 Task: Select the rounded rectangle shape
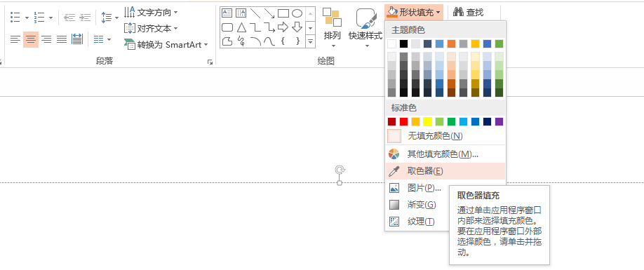pyautogui.click(x=227, y=27)
